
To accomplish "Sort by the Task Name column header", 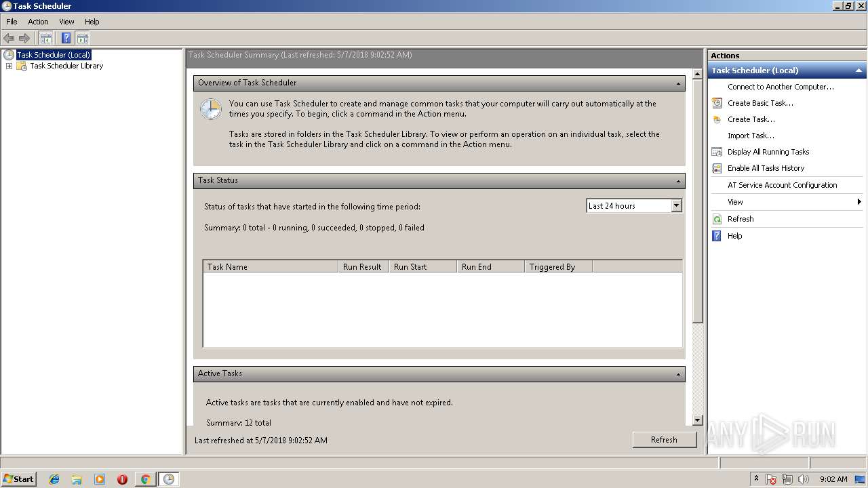I will pyautogui.click(x=270, y=267).
